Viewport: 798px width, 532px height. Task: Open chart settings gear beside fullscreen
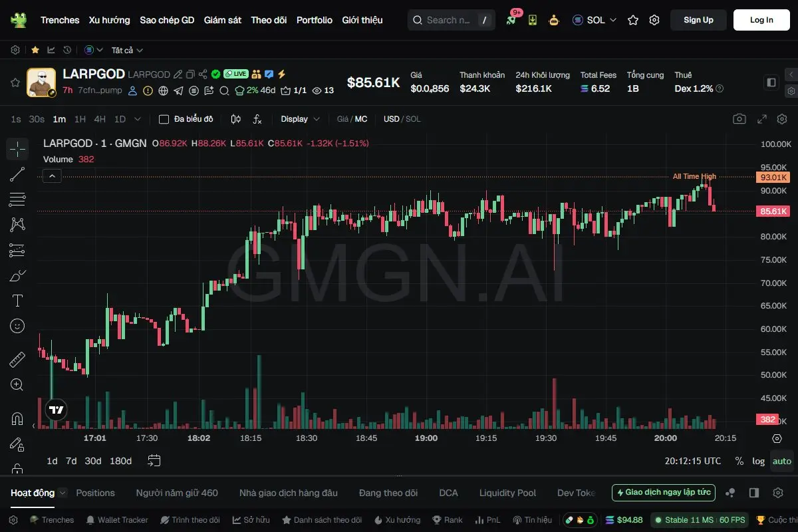(781, 119)
